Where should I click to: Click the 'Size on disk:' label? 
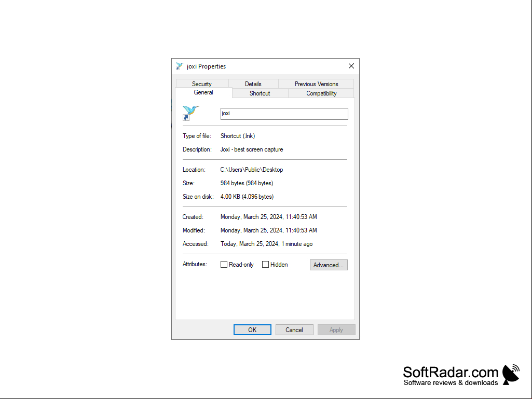(198, 197)
